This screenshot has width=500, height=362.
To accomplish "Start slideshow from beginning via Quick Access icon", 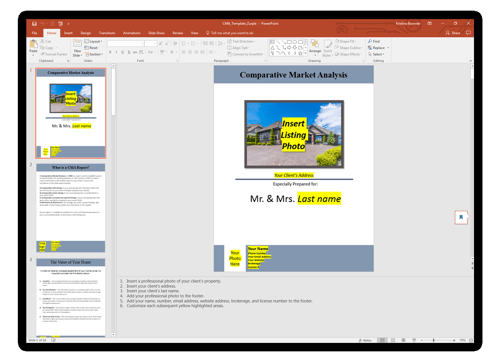I will point(61,24).
